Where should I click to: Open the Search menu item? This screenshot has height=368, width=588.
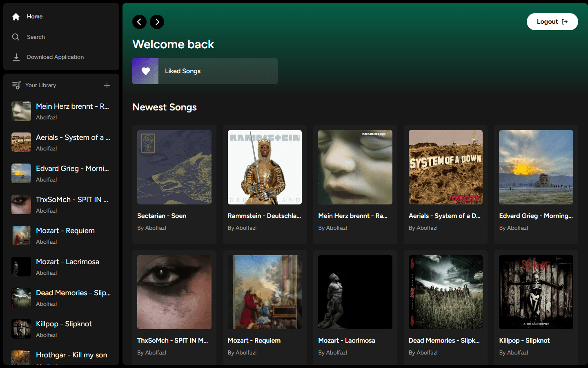pos(61,37)
